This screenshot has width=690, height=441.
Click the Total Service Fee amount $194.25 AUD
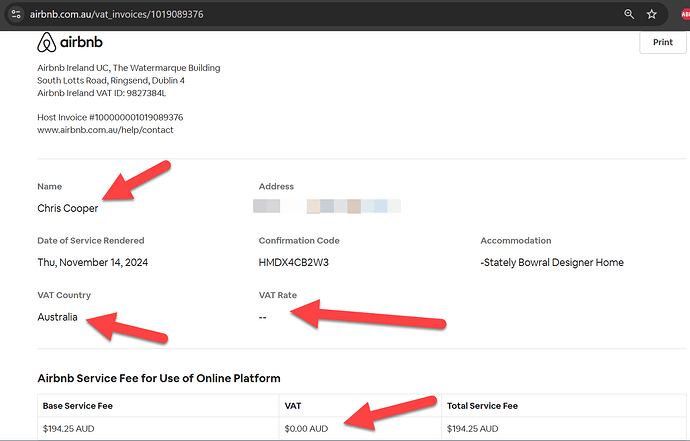473,429
